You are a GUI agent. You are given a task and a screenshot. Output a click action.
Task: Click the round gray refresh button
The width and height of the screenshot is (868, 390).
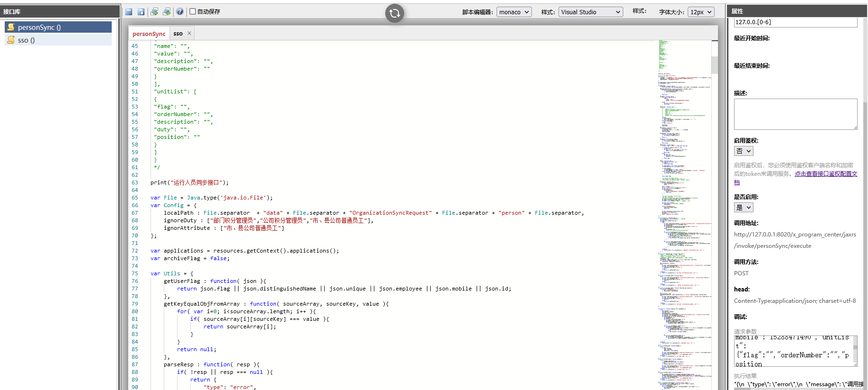point(394,13)
